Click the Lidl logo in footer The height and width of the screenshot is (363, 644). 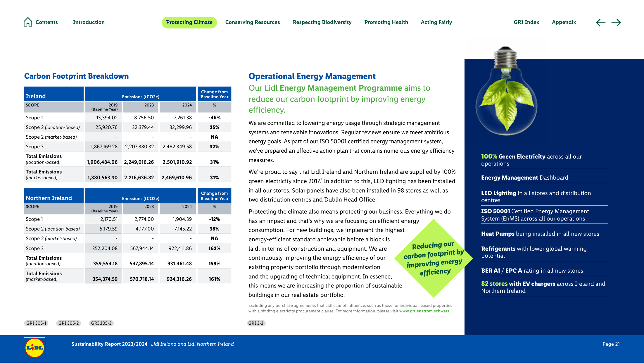click(35, 347)
